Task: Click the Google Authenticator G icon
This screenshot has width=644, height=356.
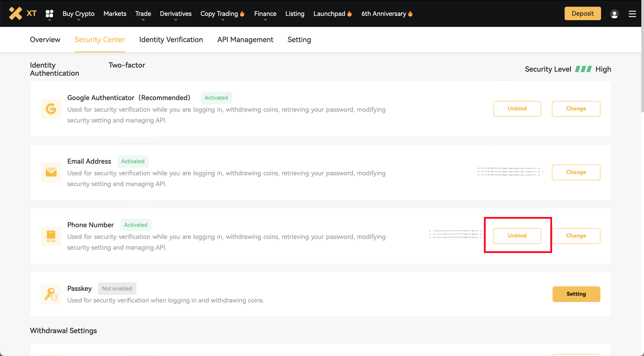Action: point(51,109)
